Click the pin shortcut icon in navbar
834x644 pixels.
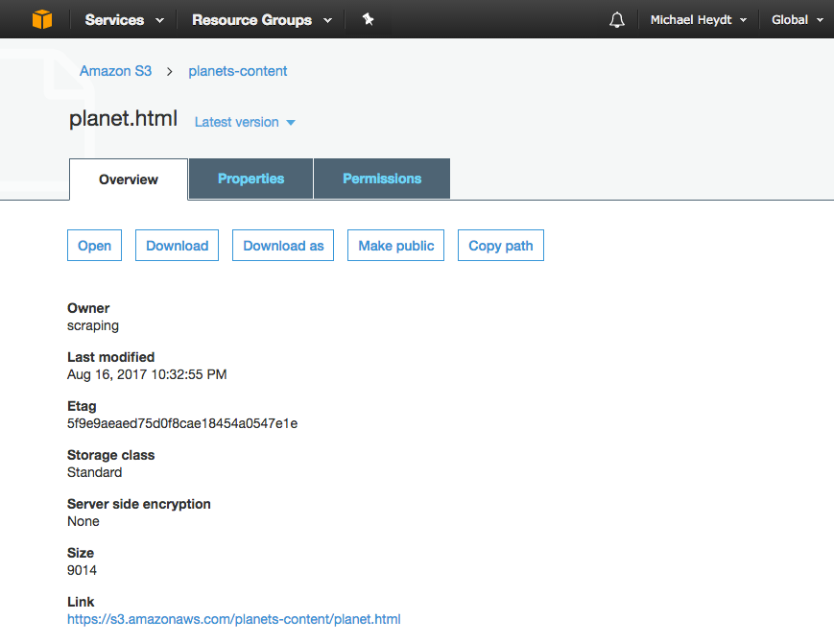click(369, 20)
